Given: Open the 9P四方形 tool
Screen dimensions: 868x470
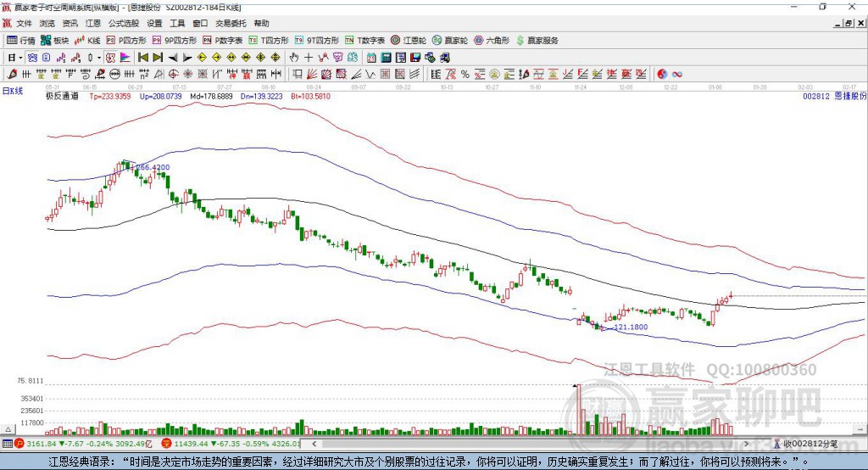Looking at the screenshot, I should (175, 41).
